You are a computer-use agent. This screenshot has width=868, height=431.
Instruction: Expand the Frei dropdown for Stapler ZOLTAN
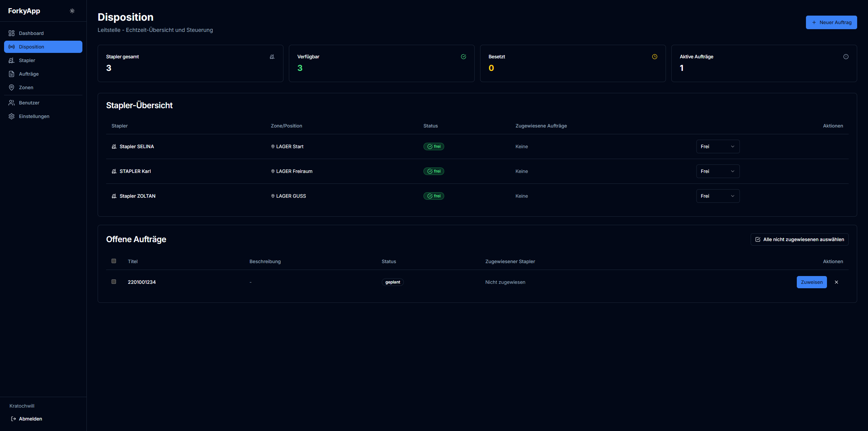717,196
